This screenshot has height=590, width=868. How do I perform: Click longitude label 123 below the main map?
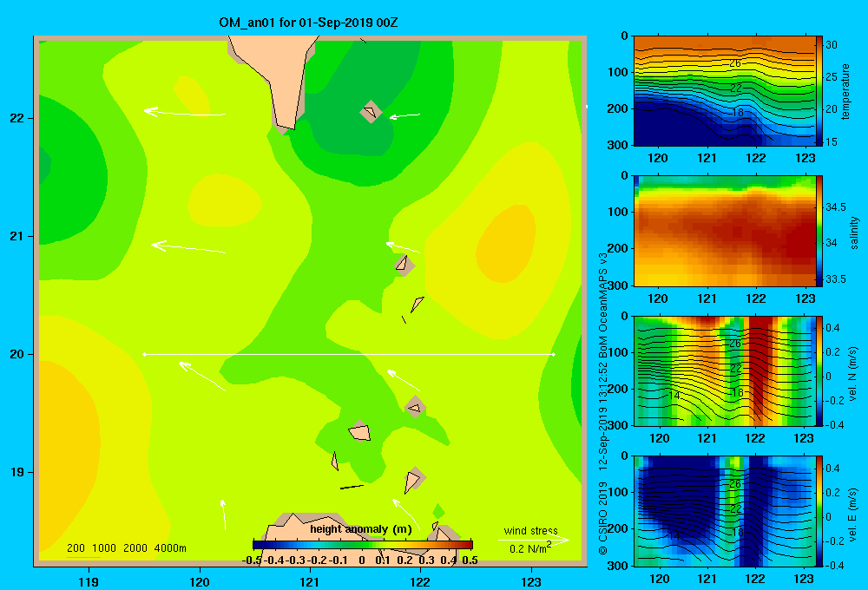[x=531, y=581]
